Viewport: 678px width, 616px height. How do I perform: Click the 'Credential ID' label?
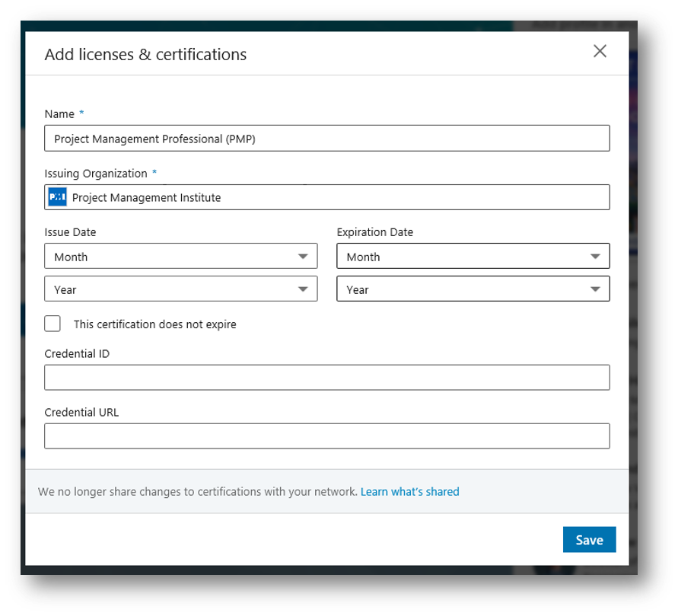(x=77, y=354)
